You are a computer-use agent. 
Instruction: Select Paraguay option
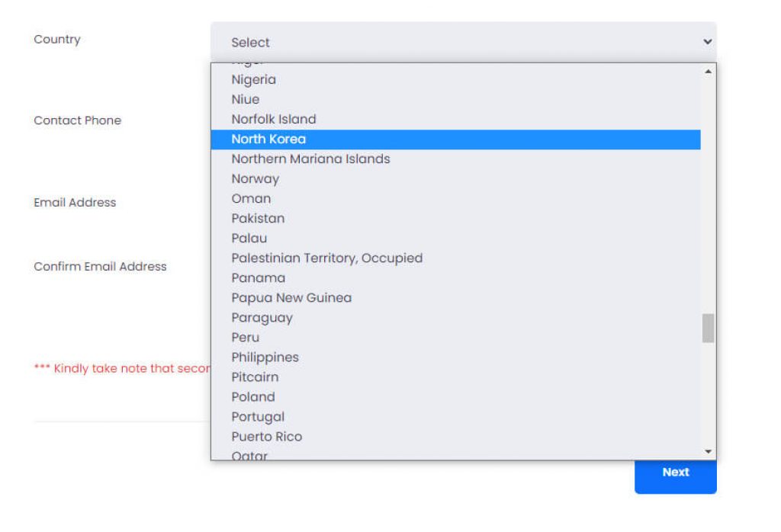coord(262,317)
